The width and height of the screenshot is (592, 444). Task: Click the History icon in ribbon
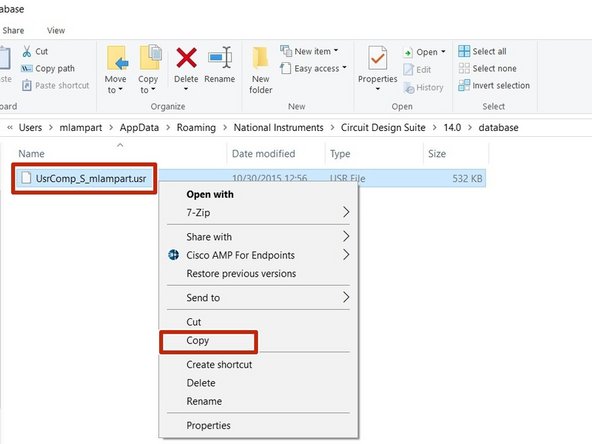coord(409,88)
